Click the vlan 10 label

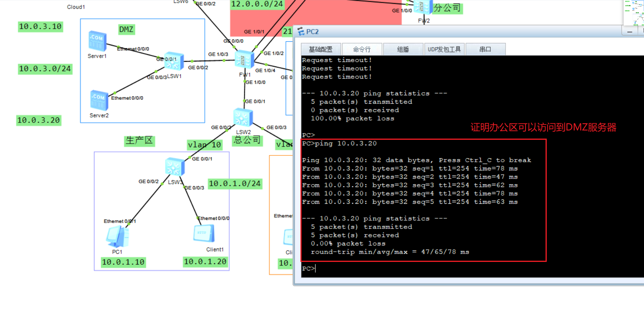[x=204, y=145]
